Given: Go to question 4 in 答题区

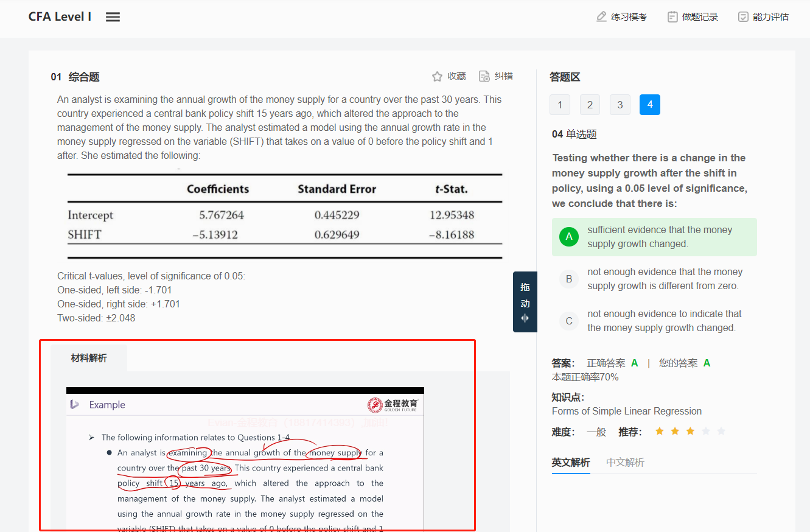Looking at the screenshot, I should tap(650, 105).
